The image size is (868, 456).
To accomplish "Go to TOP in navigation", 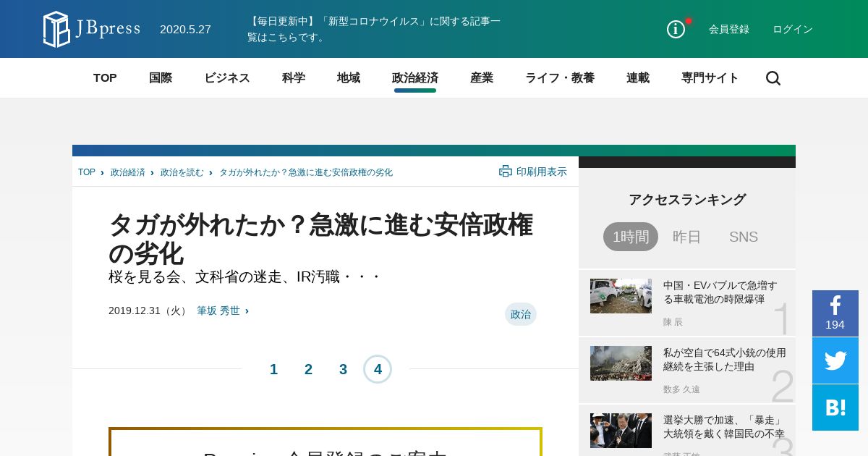I will tap(105, 78).
